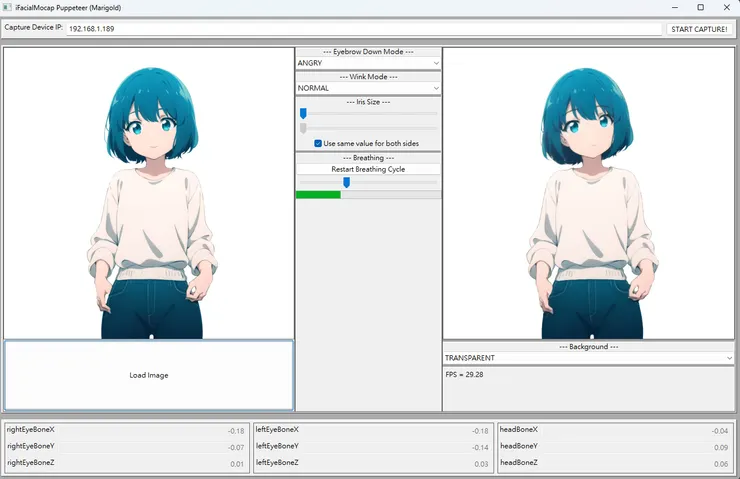Click the first Iris Size slider
740x479 pixels.
point(368,114)
